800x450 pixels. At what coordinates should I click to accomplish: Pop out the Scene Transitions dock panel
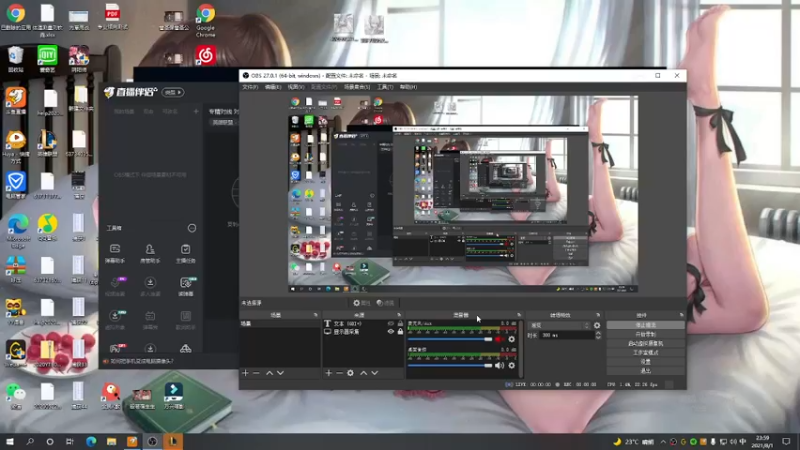coord(597,315)
